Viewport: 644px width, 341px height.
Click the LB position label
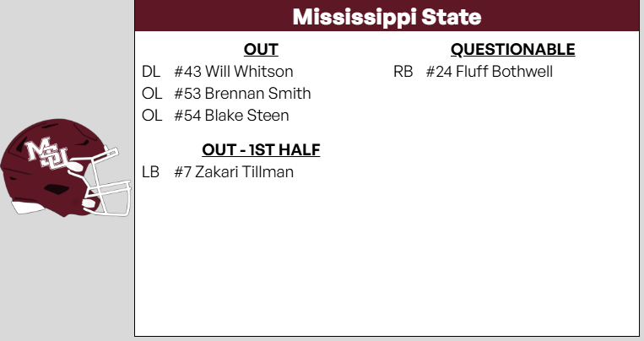[151, 172]
